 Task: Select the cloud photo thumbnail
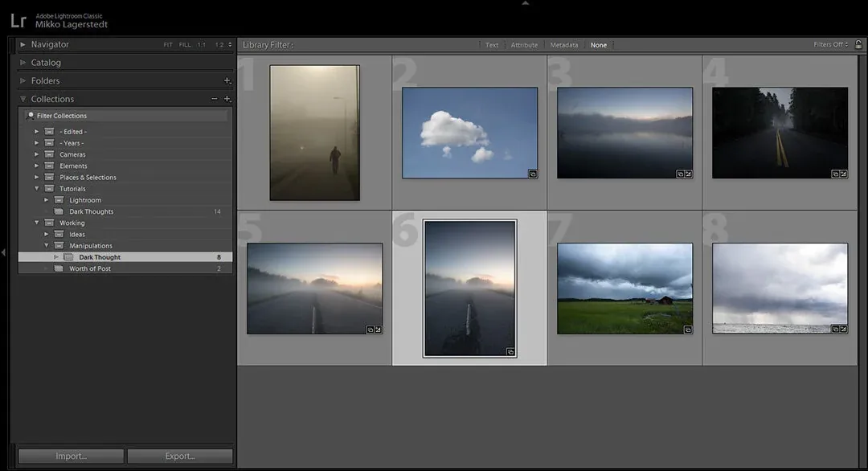tap(469, 131)
